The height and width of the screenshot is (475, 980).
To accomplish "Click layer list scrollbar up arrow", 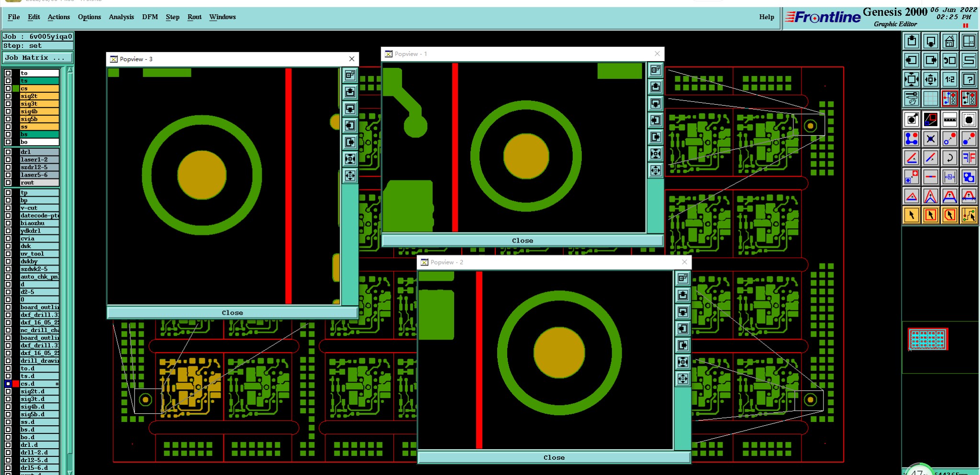I will [70, 70].
